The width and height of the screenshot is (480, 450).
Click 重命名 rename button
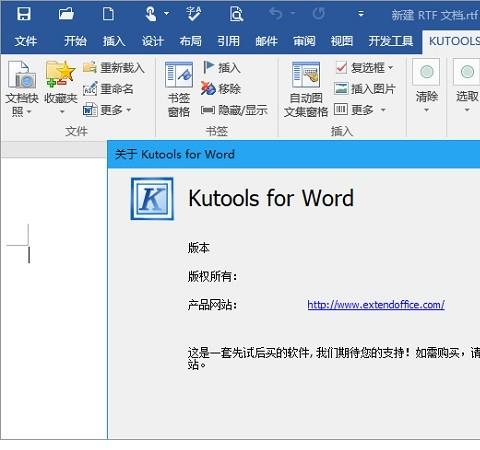[x=108, y=89]
